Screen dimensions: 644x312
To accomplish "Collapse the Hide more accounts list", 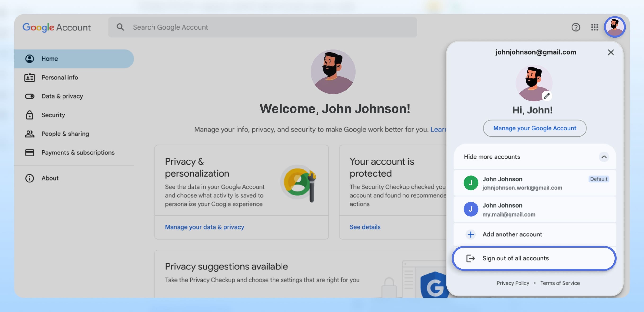I will (604, 157).
